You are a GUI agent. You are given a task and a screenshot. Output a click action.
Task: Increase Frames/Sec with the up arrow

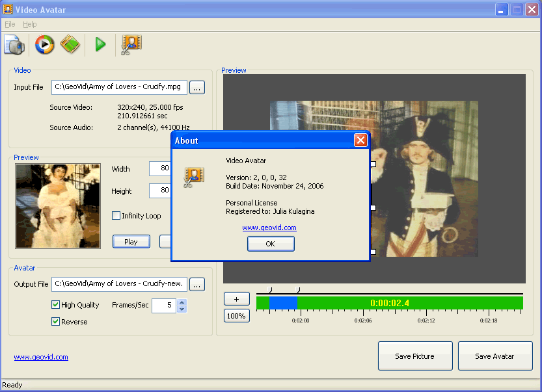coord(182,302)
